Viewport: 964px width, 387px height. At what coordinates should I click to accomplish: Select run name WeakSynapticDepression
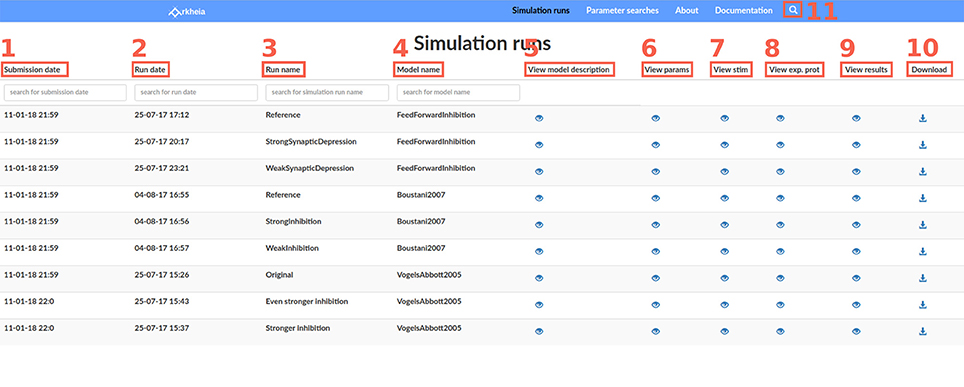tap(310, 168)
